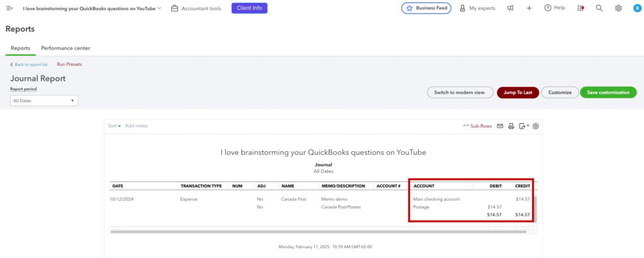Open the user profile avatar
Viewport: 644px width, 258px height.
point(635,8)
